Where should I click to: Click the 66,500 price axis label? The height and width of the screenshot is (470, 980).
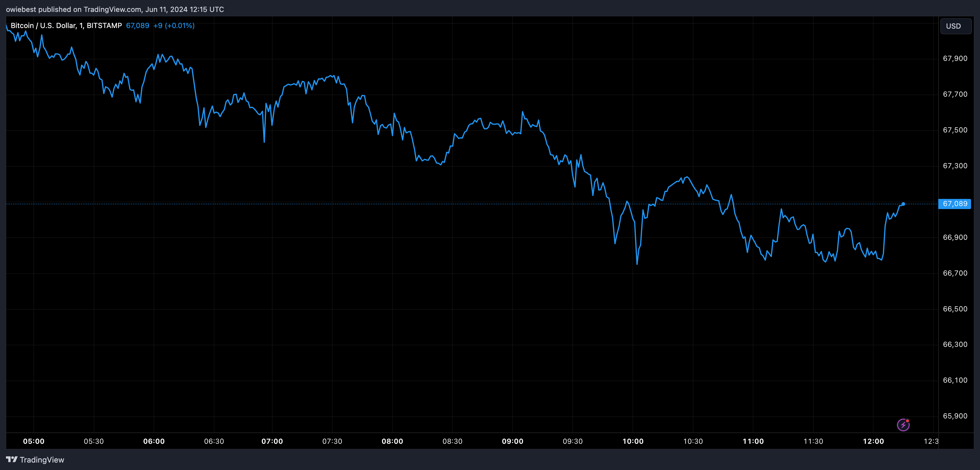tap(955, 309)
